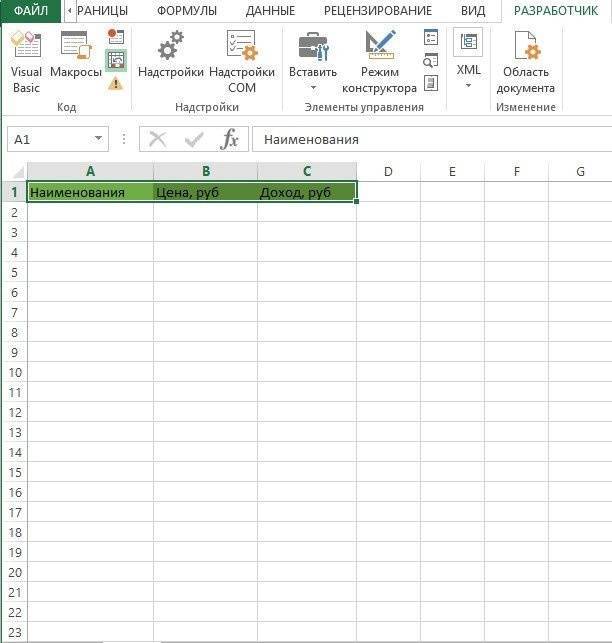Open Надстройки COM add-ins
This screenshot has height=643, width=612.
[241, 61]
